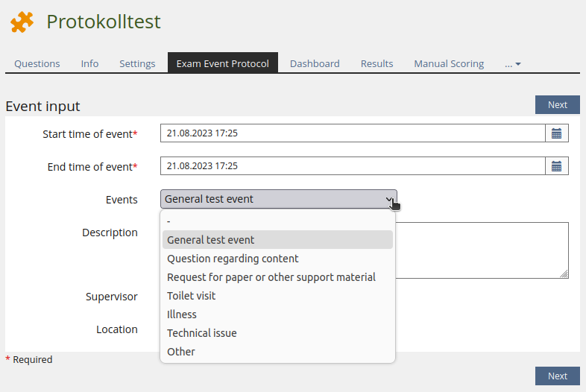This screenshot has width=586, height=392.
Task: Pick "Technical issue" event type
Action: point(202,333)
